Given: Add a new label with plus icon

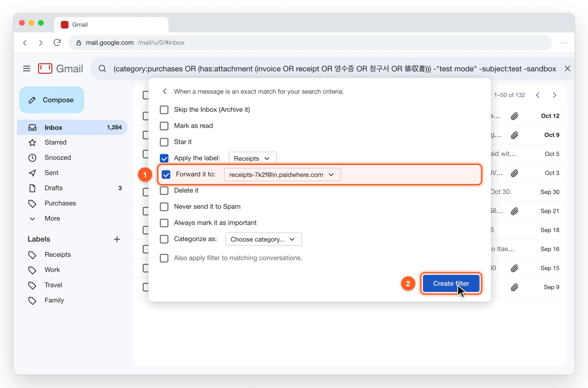Looking at the screenshot, I should coord(117,239).
